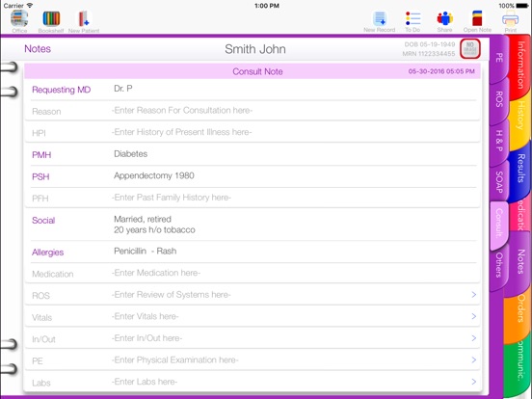This screenshot has width=532, height=399.
Task: Tap the Enter Review of Systems field
Action: 171,295
